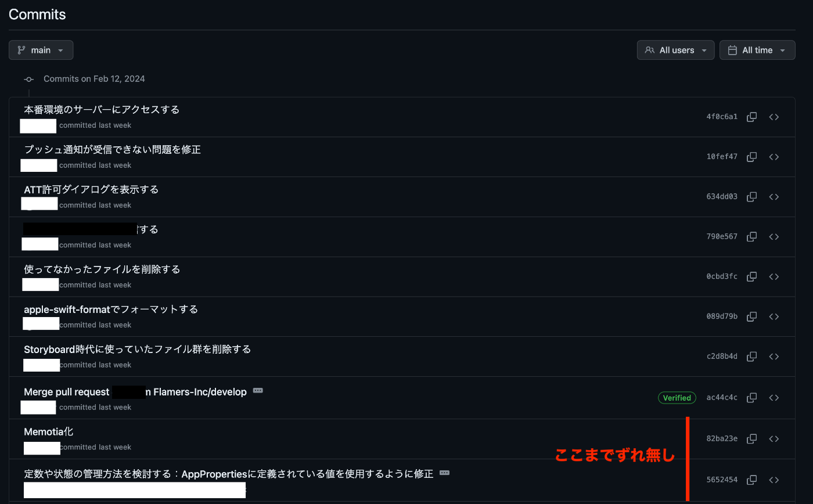The height and width of the screenshot is (504, 813).
Task: Browse repository at commit 790e567
Action: pos(774,237)
